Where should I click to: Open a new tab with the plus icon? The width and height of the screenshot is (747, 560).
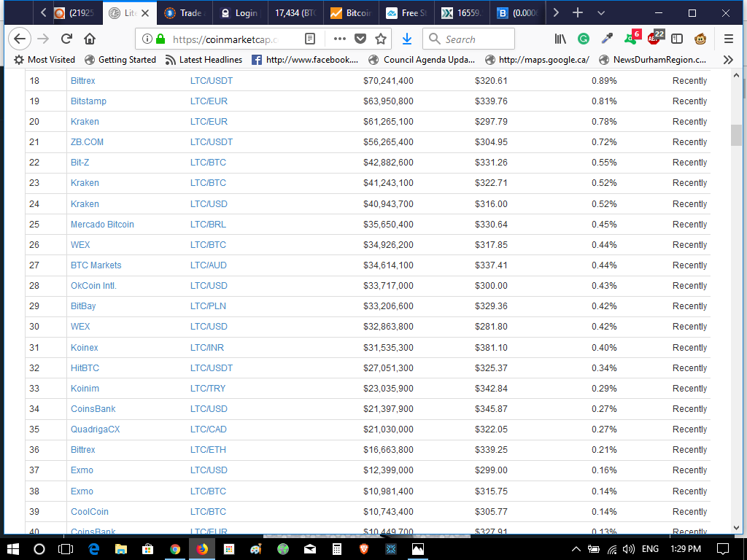(578, 13)
